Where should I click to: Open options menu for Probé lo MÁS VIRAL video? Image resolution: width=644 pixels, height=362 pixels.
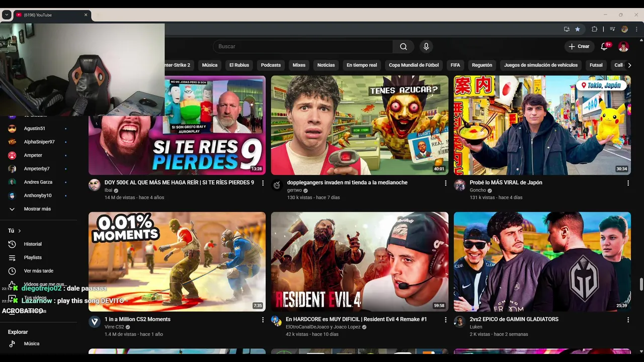(628, 183)
